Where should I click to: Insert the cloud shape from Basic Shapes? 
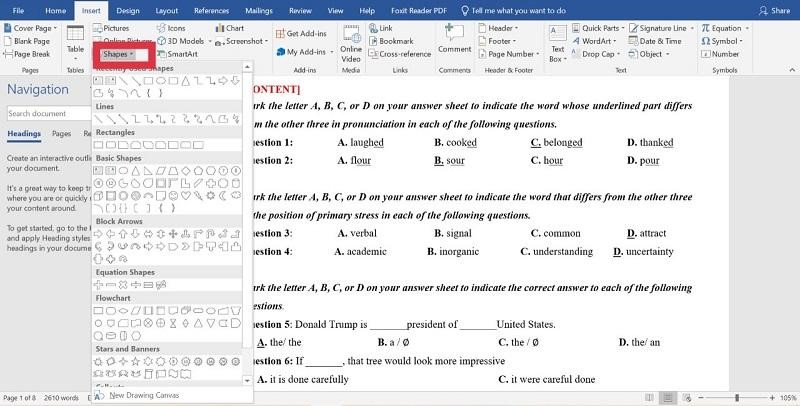pyautogui.click(x=236, y=196)
